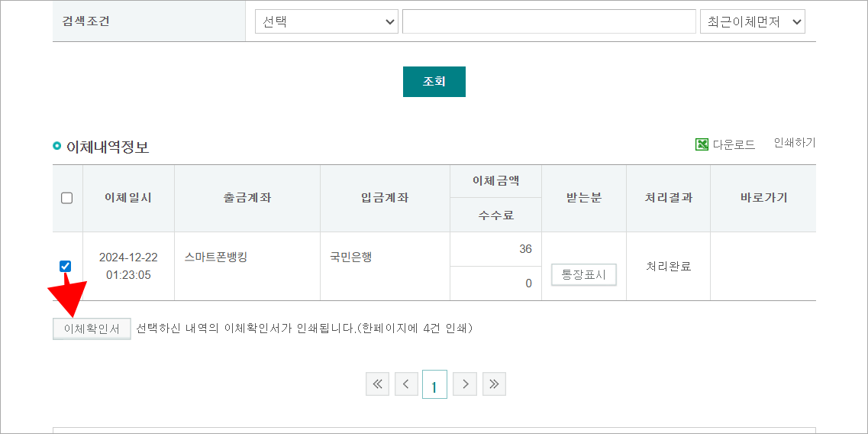Click the 받는분 column header
This screenshot has width=868, height=434.
[x=583, y=198]
